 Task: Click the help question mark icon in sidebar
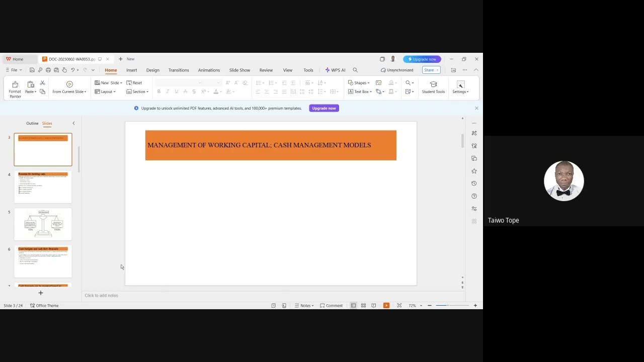[474, 196]
